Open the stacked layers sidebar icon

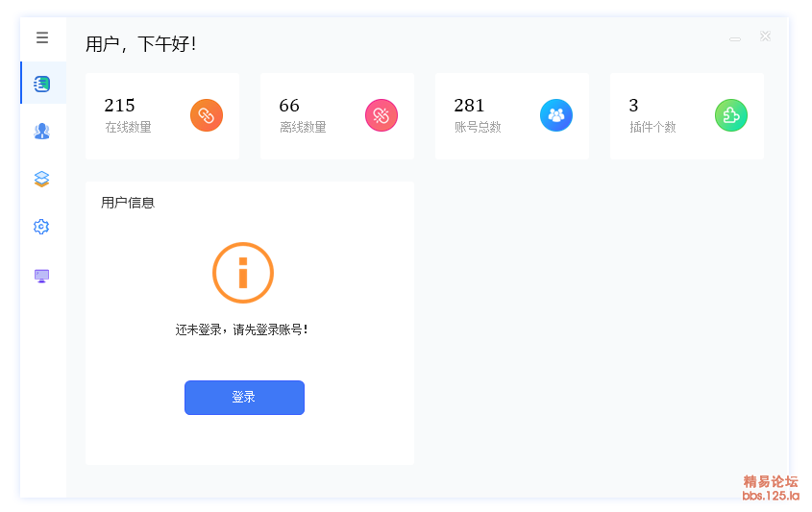(x=42, y=179)
